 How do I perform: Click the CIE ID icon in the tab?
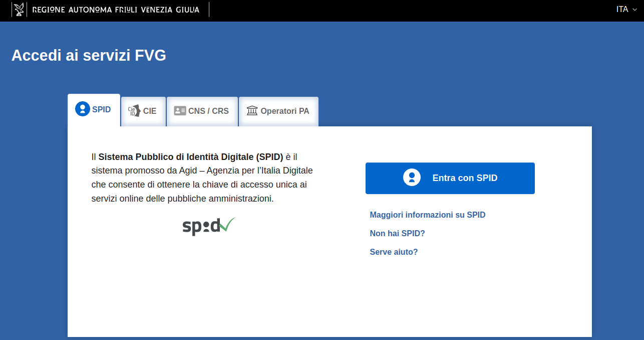(134, 111)
